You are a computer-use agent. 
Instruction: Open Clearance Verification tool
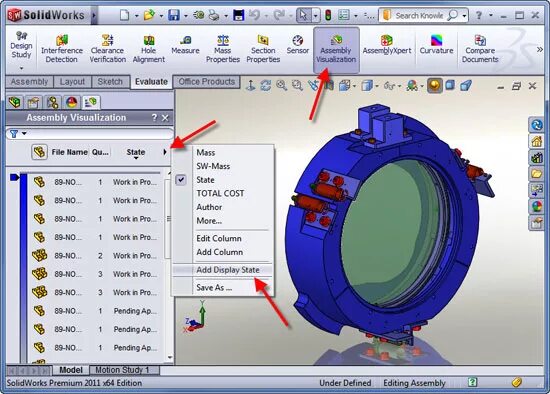click(107, 49)
